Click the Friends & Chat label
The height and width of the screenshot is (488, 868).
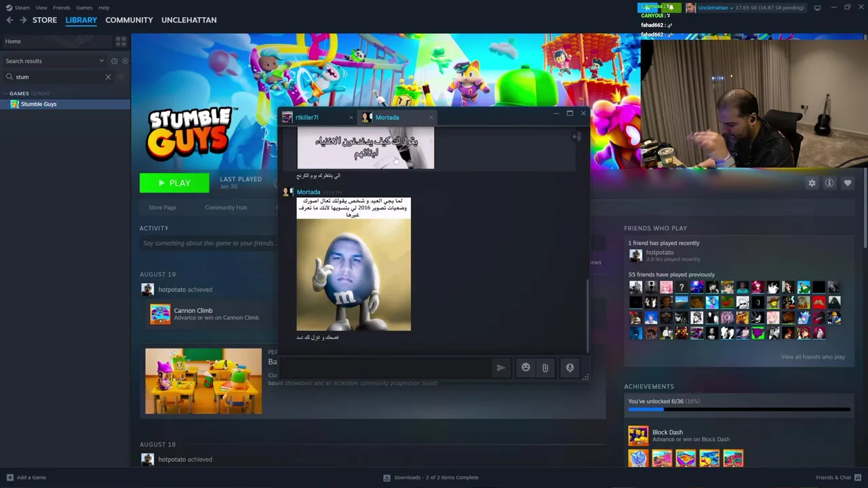pos(833,477)
